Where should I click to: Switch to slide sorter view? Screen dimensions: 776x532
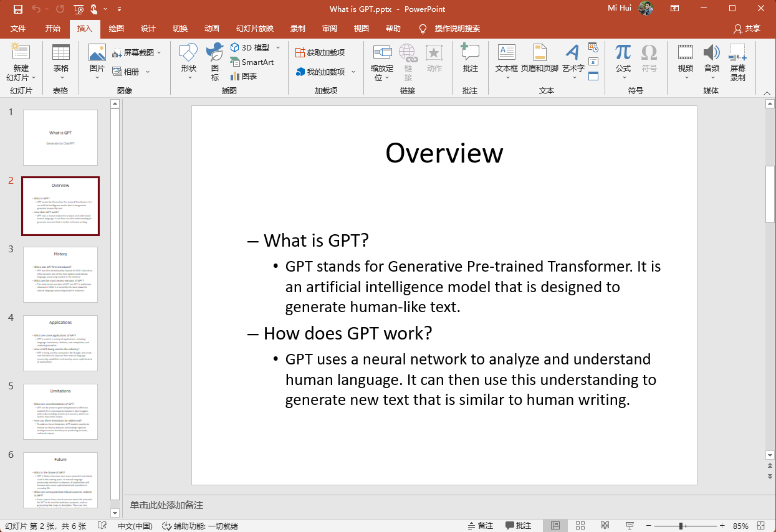[x=580, y=526]
